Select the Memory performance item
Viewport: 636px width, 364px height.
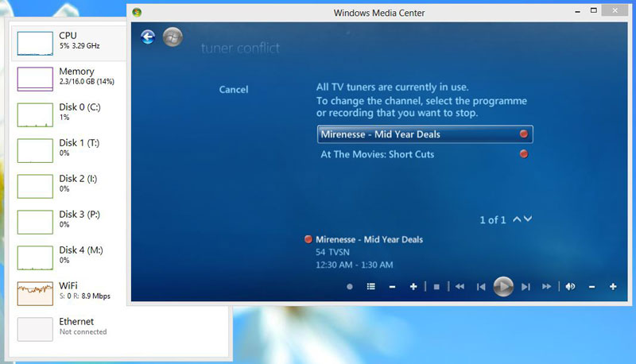69,79
